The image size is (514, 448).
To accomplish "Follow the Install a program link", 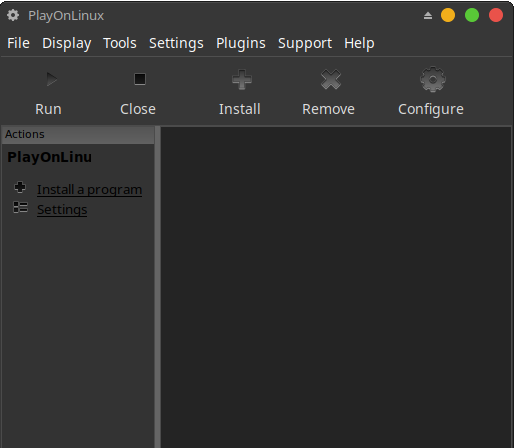I will click(89, 190).
